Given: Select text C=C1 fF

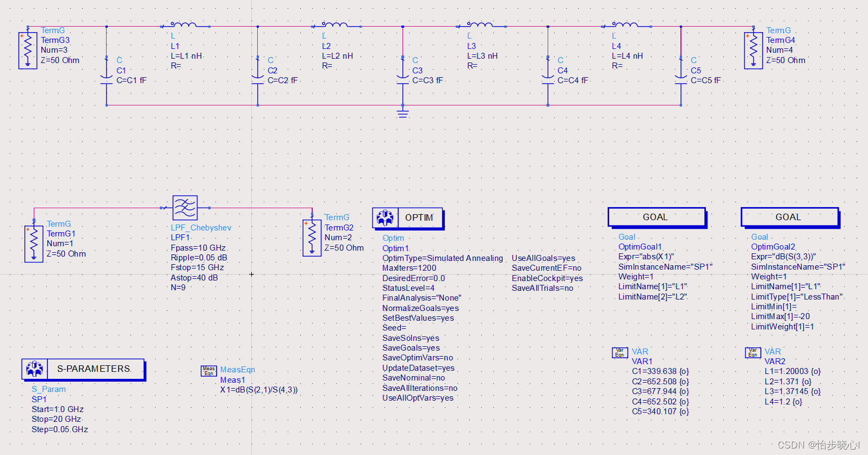Looking at the screenshot, I should pos(132,80).
